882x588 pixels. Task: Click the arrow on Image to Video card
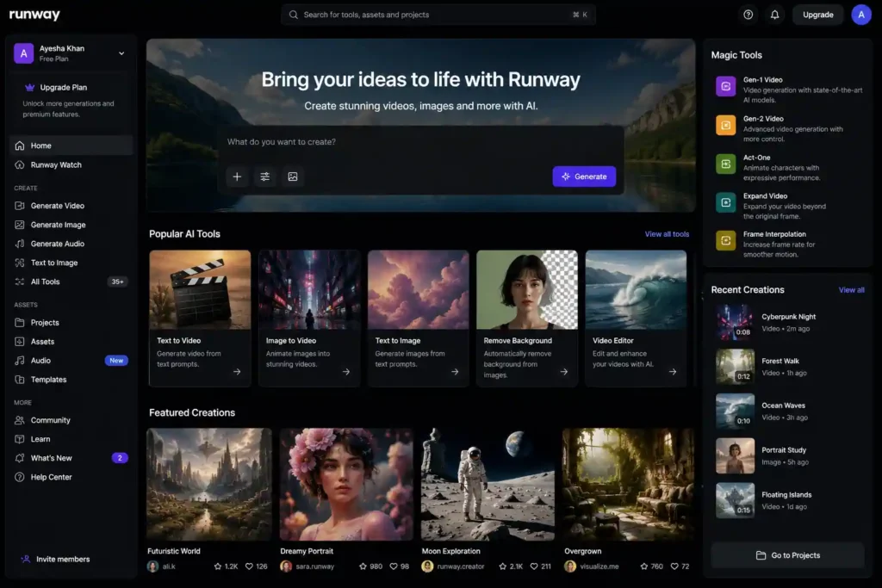346,372
